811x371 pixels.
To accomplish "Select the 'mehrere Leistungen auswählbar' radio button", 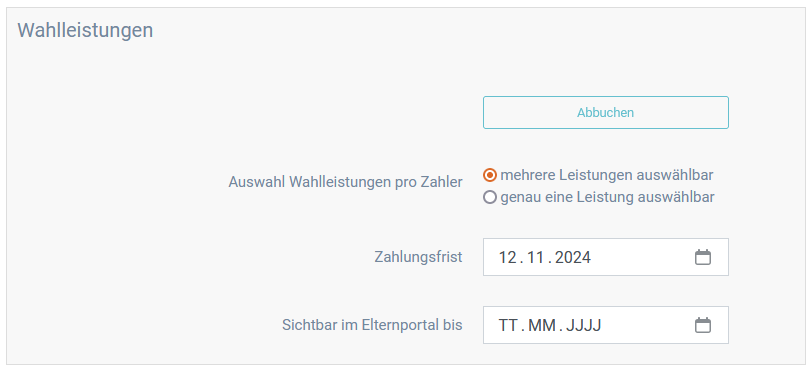I will coord(490,175).
